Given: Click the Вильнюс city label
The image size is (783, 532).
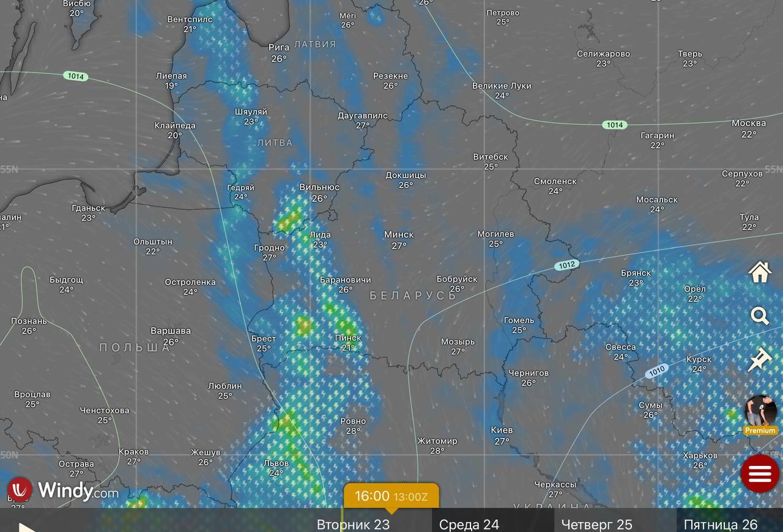Looking at the screenshot, I should pyautogui.click(x=319, y=187).
